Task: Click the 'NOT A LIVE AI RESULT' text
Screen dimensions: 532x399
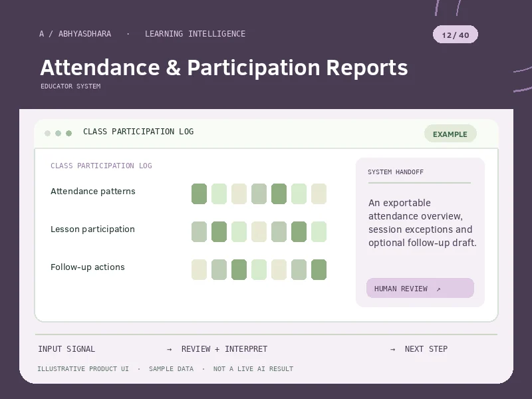Action: pos(253,369)
